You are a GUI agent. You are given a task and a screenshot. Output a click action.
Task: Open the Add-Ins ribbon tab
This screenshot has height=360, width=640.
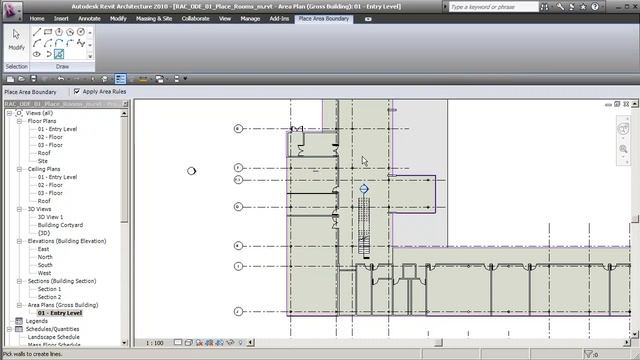[x=279, y=19]
